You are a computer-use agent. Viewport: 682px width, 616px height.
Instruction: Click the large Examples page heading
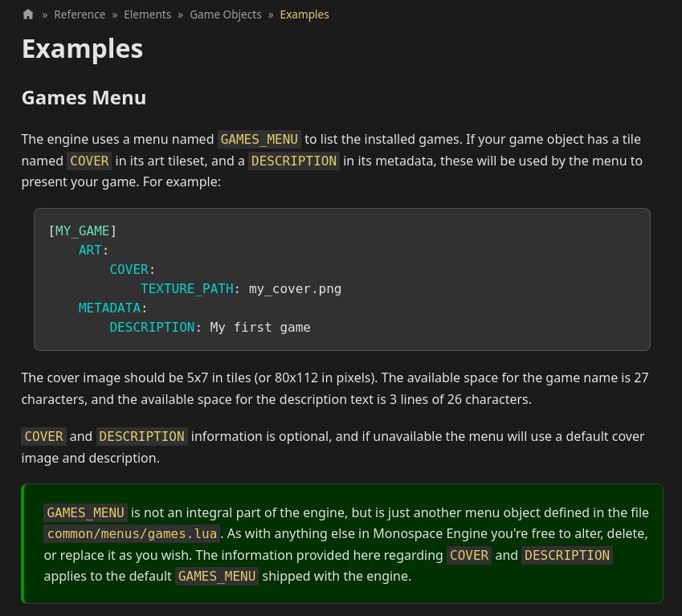(x=82, y=49)
